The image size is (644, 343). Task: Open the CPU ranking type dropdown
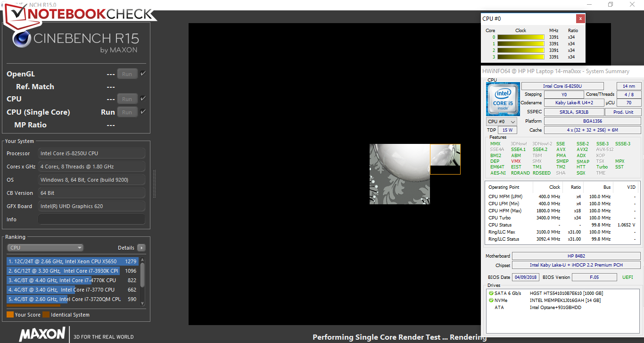coord(45,248)
